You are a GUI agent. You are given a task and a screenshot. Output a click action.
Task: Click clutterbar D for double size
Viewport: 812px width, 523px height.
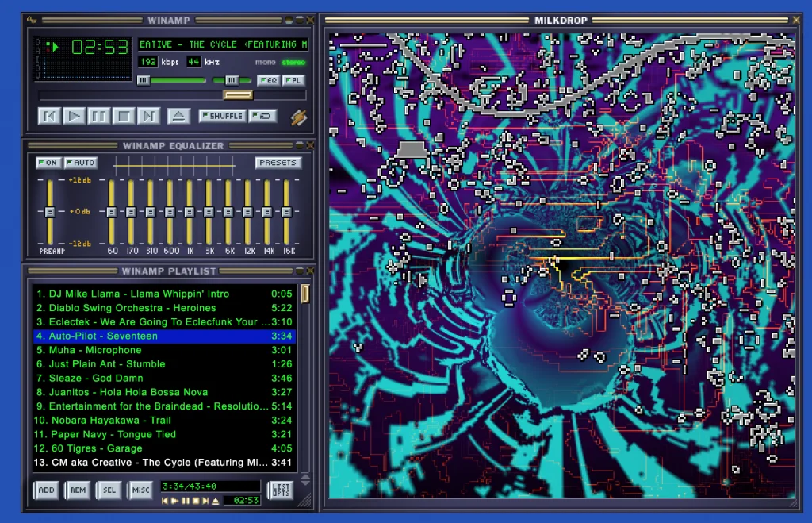coord(36,68)
